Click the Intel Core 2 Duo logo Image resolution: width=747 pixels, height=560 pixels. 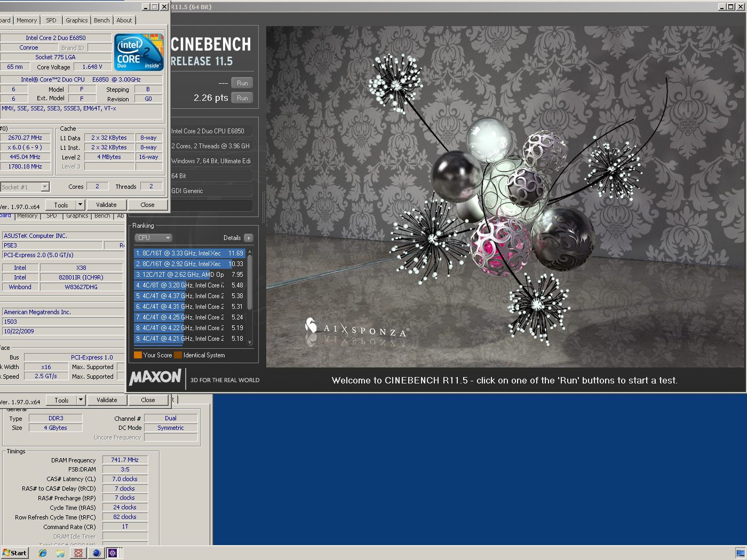pos(139,52)
